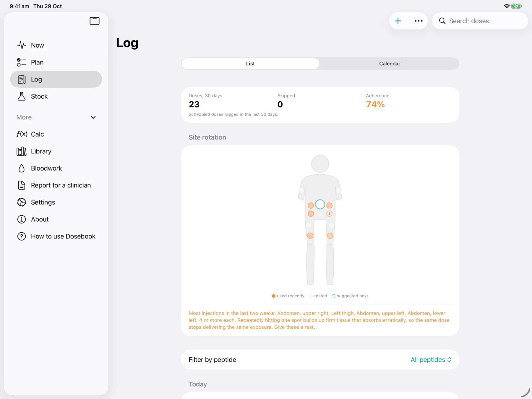The height and width of the screenshot is (399, 532).
Task: Add a new dose with the plus icon
Action: pos(398,21)
